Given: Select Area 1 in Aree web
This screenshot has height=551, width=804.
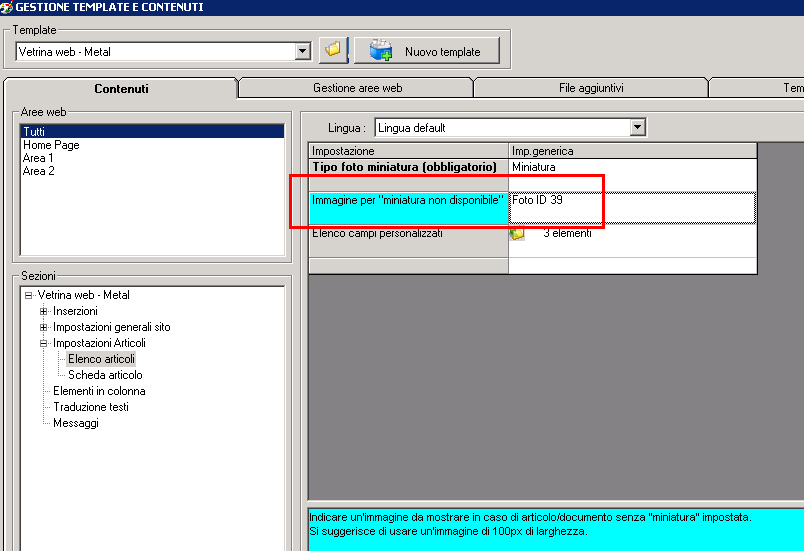Looking at the screenshot, I should pyautogui.click(x=38, y=158).
